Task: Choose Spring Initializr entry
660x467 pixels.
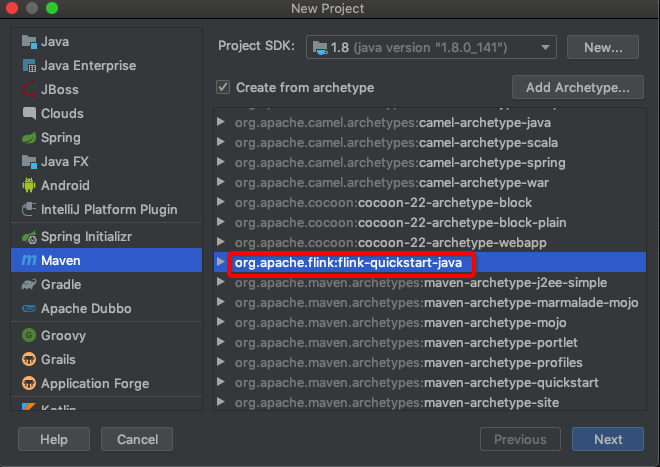Action: click(x=106, y=237)
